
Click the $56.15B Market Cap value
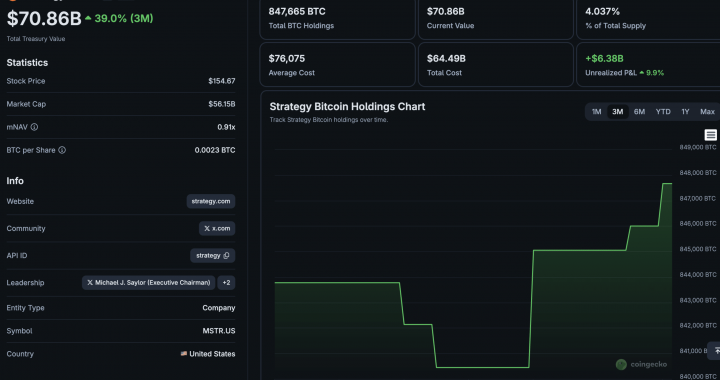221,104
